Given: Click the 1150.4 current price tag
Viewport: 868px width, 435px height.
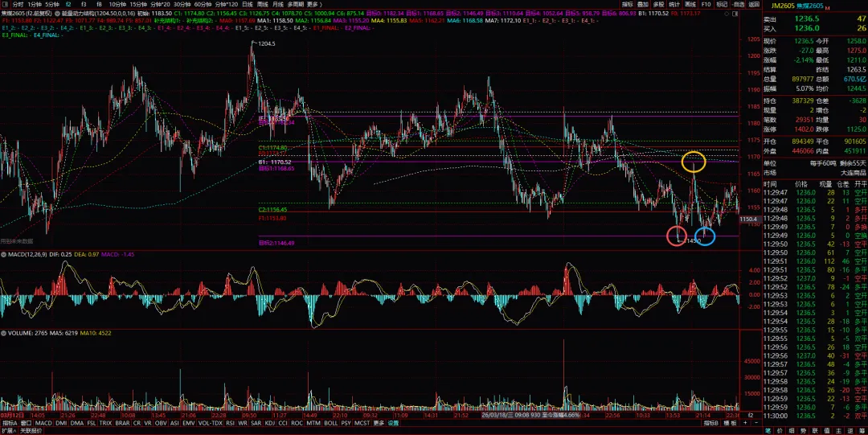Looking at the screenshot, I should click(x=750, y=220).
